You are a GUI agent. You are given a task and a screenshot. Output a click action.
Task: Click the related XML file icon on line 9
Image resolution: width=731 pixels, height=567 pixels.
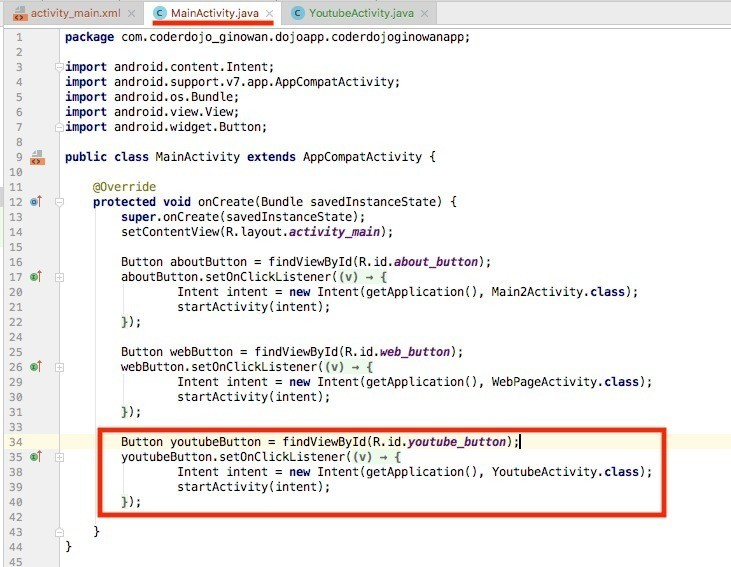(37, 158)
